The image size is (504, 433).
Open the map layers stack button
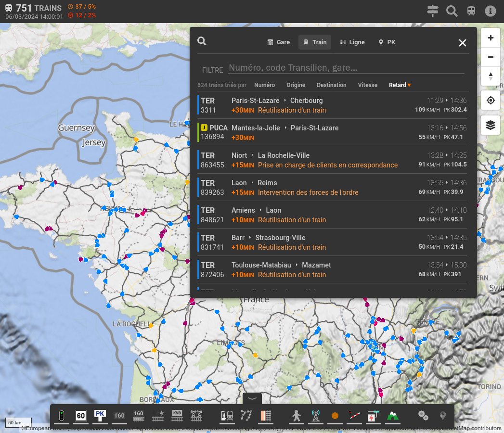(x=490, y=125)
